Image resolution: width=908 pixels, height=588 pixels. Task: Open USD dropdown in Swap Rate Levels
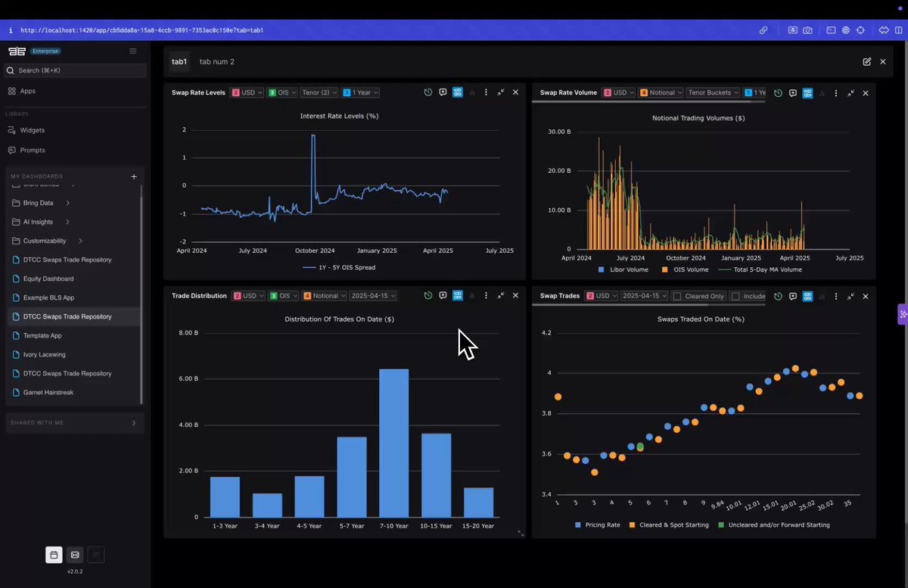coord(247,92)
